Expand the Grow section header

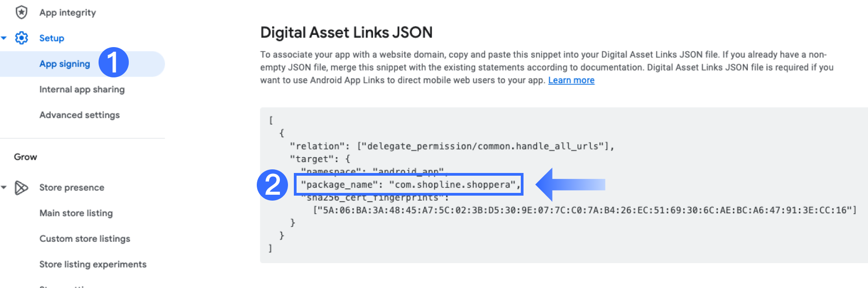coord(25,156)
